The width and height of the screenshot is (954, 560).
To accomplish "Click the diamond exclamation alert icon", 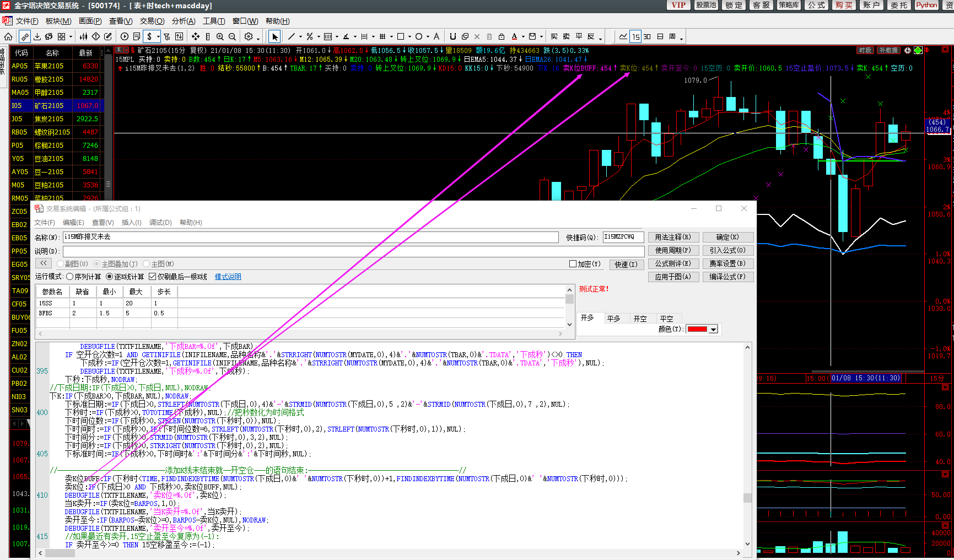I will [96, 36].
